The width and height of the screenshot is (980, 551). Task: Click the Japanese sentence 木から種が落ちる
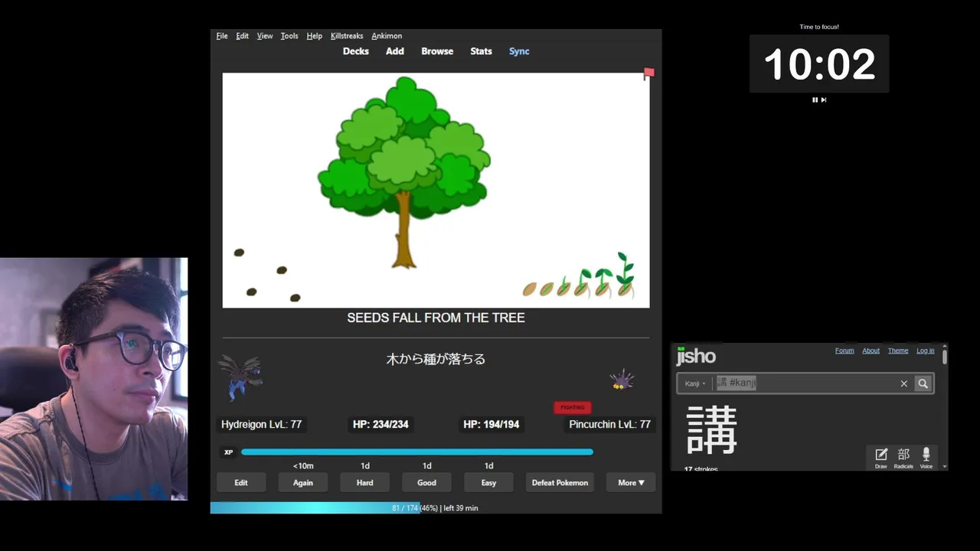436,359
